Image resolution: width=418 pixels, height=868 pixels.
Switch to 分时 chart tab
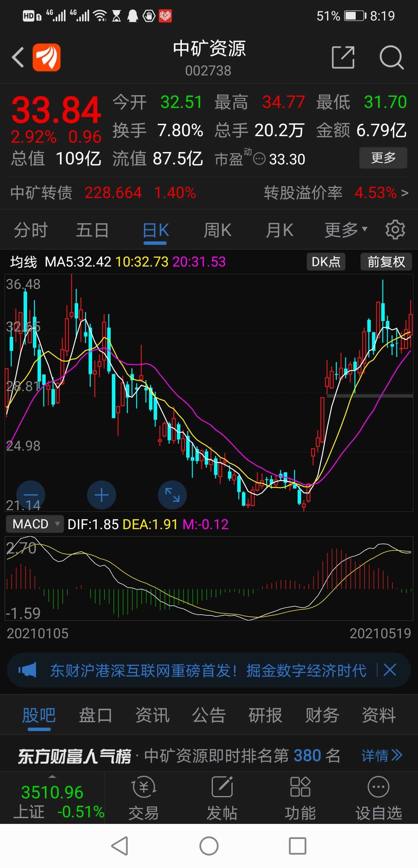31,230
